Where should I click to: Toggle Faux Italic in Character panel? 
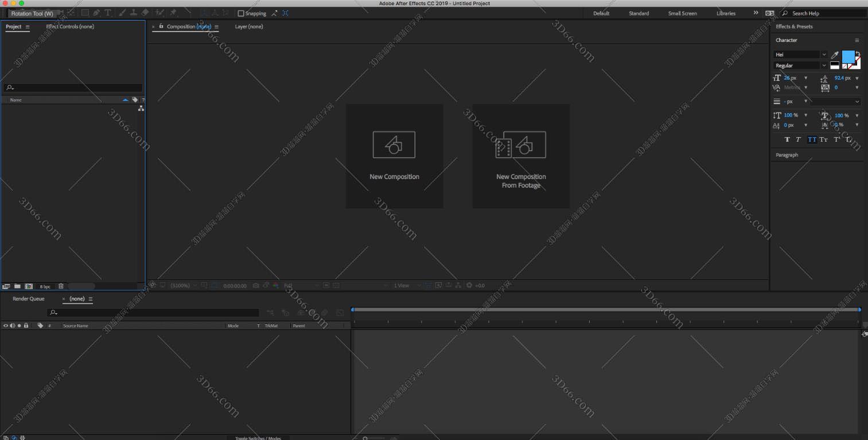click(x=798, y=139)
